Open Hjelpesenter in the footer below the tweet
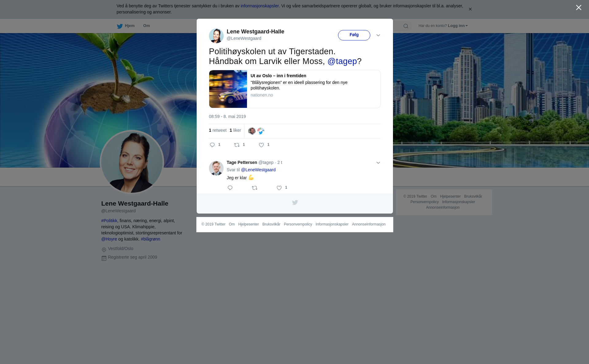 (248, 224)
